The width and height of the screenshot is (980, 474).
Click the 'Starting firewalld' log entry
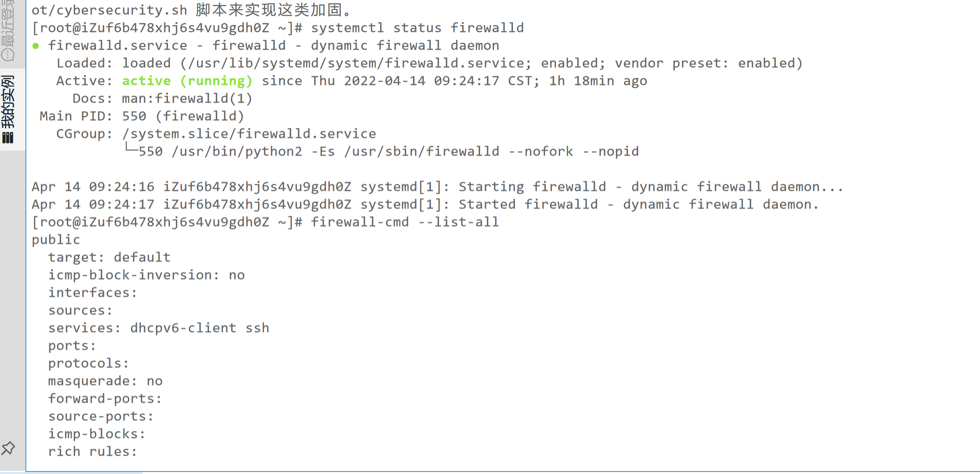[438, 187]
